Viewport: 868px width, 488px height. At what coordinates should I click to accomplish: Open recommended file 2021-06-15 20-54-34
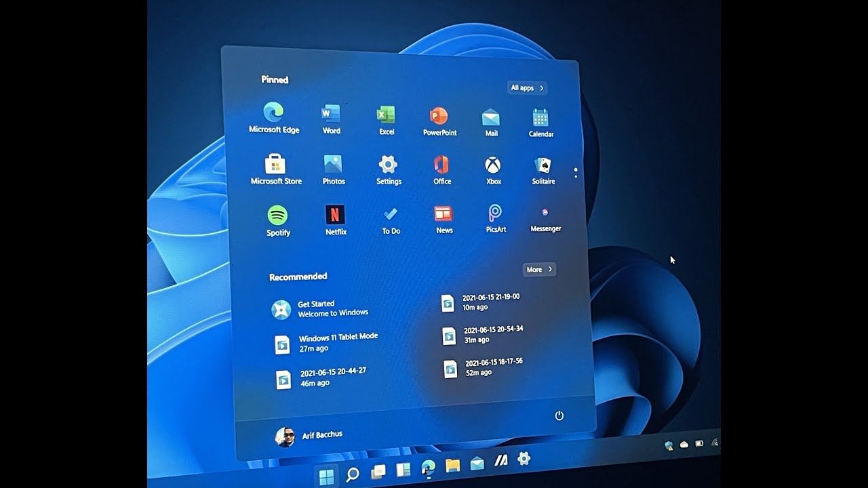(x=482, y=335)
